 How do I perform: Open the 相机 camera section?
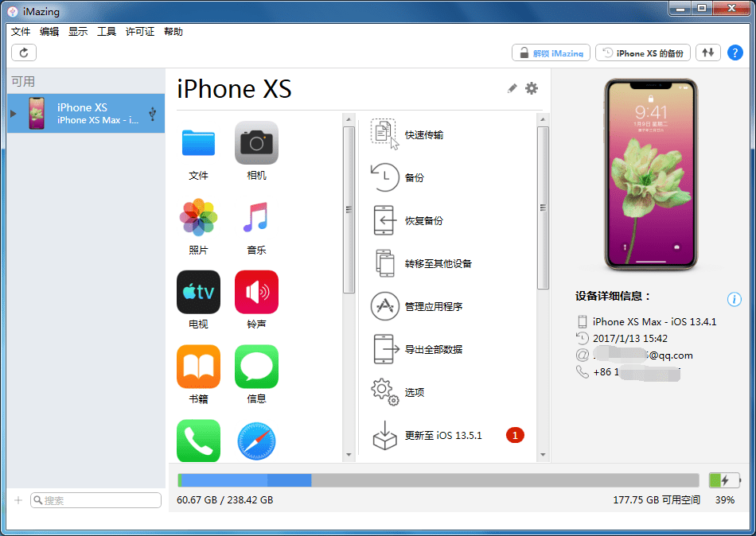tap(256, 143)
